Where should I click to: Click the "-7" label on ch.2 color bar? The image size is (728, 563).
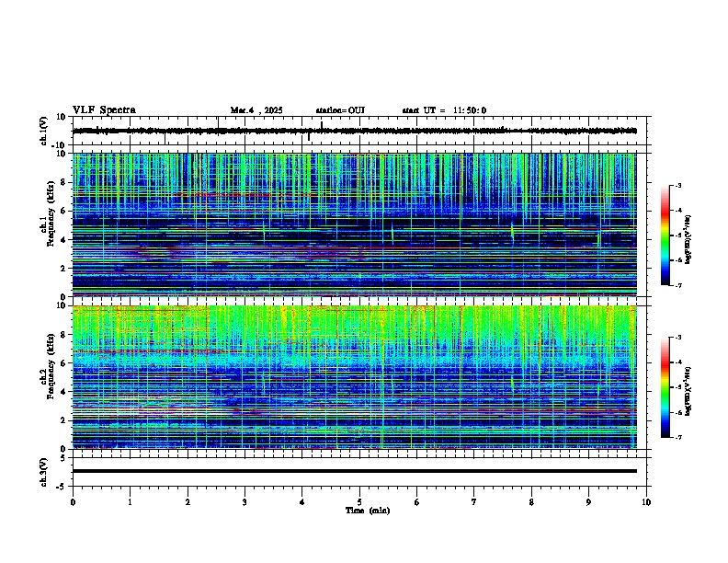[x=678, y=437]
